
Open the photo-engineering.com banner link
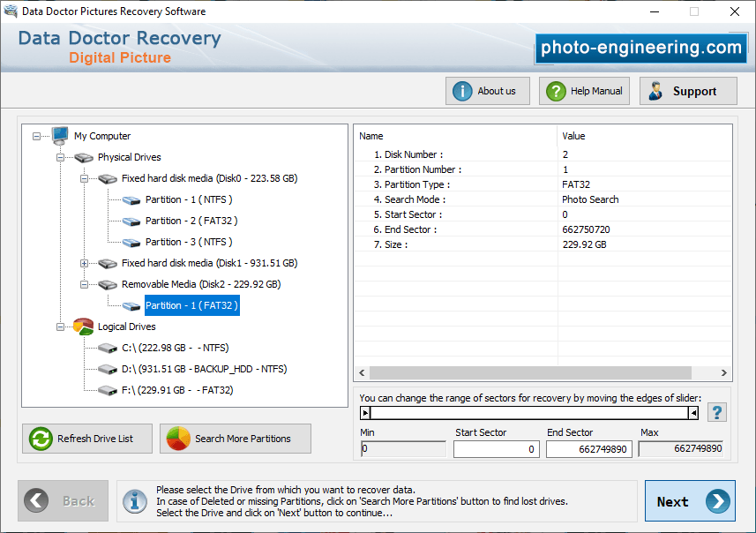click(641, 48)
